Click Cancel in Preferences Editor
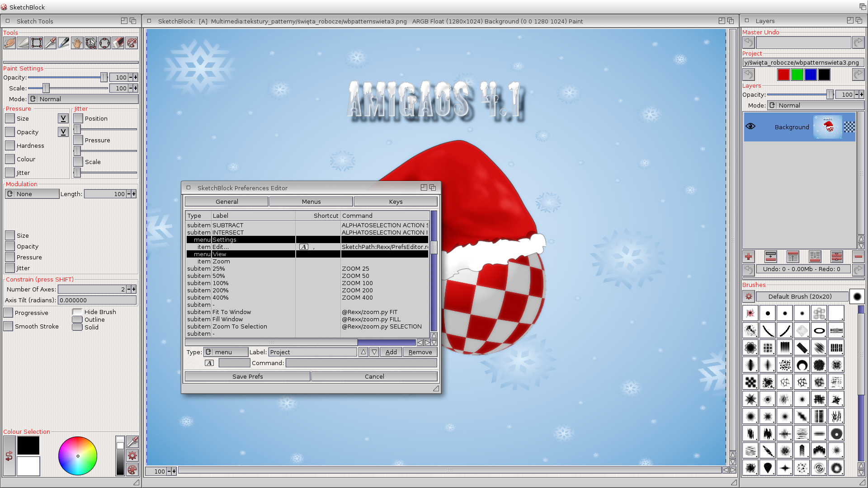Viewport: 868px width, 488px height. pos(374,376)
